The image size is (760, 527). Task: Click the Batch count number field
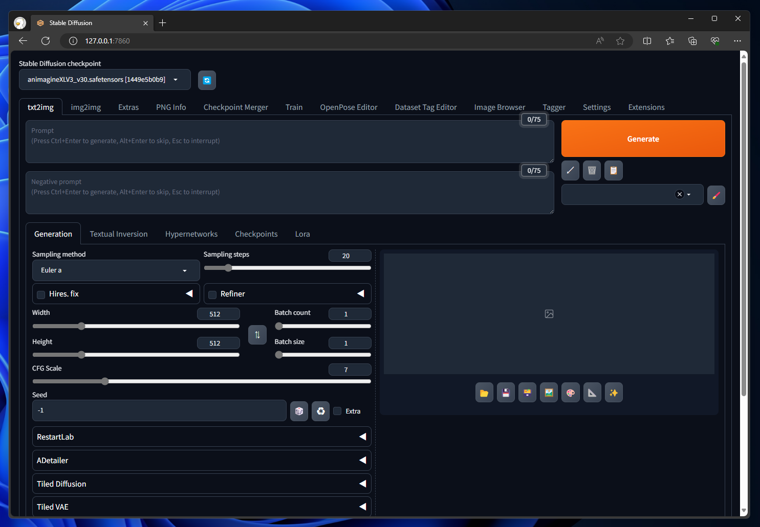349,314
